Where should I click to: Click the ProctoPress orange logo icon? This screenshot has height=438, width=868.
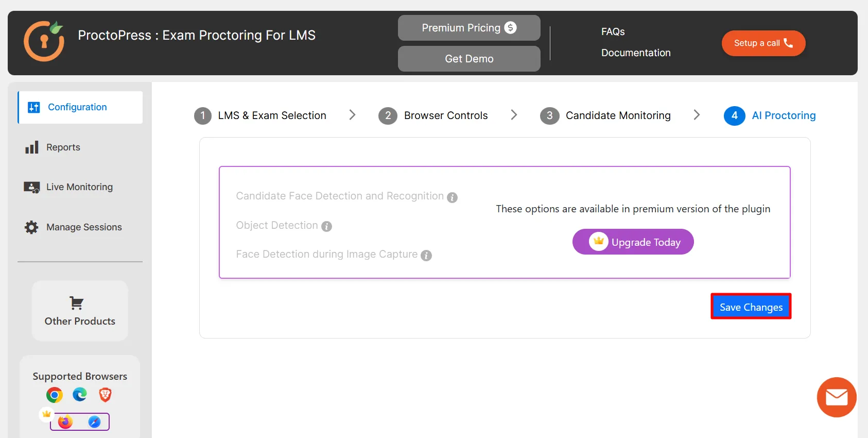pos(44,41)
